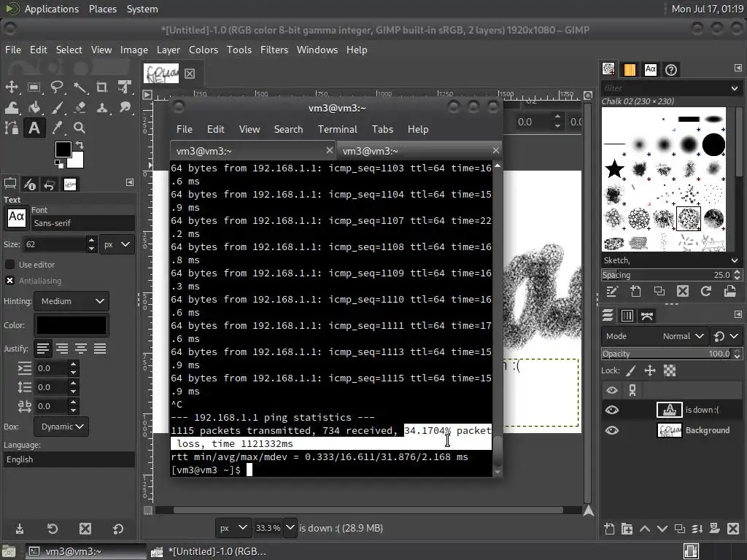This screenshot has height=560, width=747.
Task: Open the zoom 33.3% dropdown
Action: tap(290, 528)
